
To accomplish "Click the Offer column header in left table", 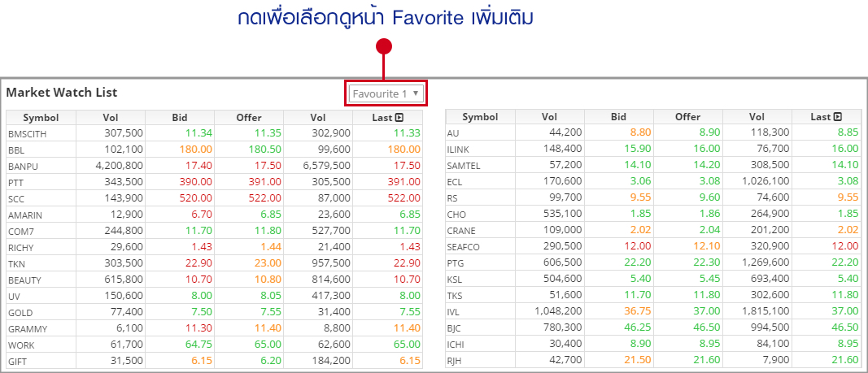I will tap(249, 117).
